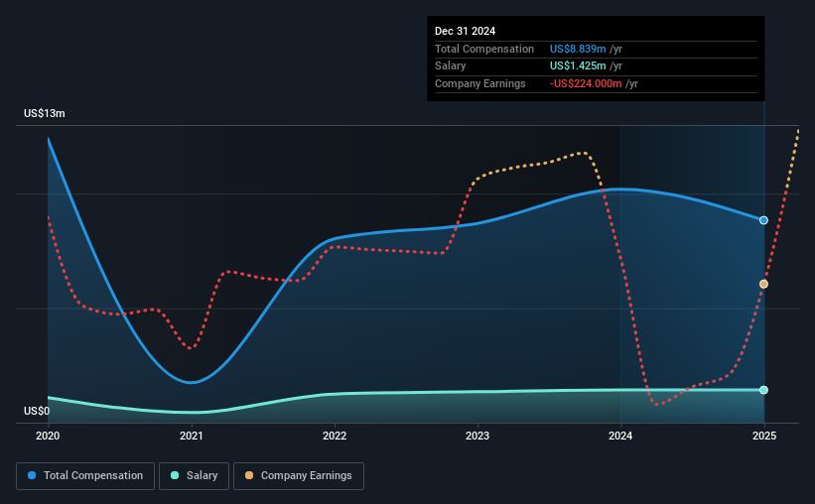
Task: Click the US$13m y-axis label
Action: click(x=45, y=113)
